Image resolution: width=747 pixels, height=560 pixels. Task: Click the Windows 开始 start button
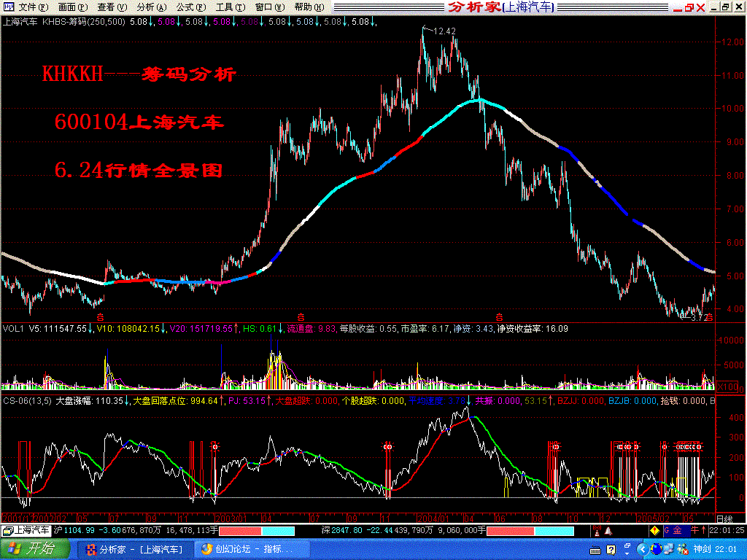[34, 549]
